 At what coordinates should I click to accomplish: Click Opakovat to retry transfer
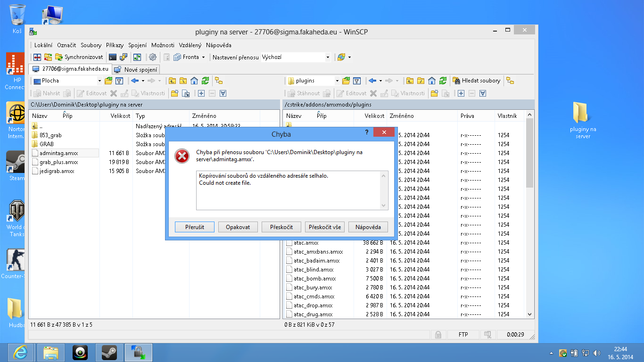238,227
